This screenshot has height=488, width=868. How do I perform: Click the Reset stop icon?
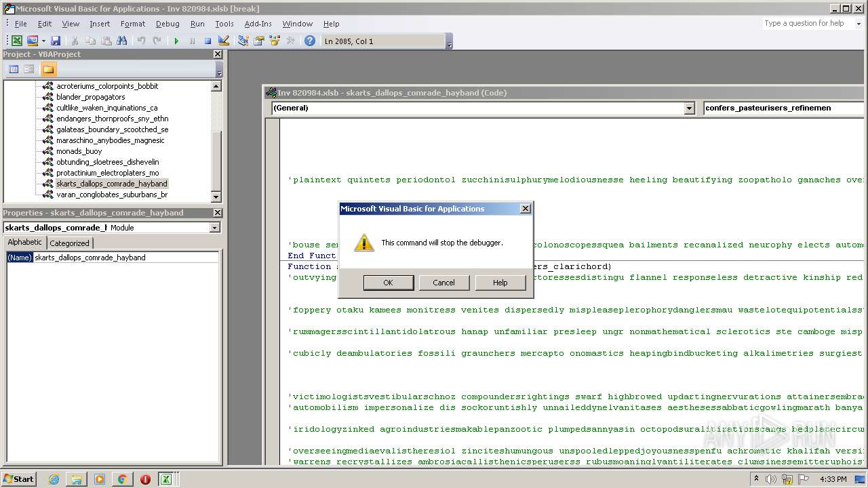(208, 41)
